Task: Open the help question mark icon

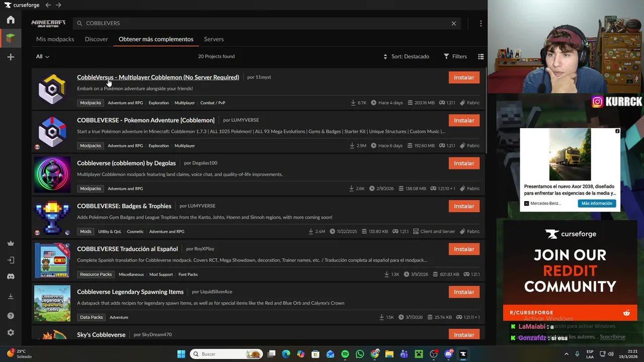Action: (11, 316)
